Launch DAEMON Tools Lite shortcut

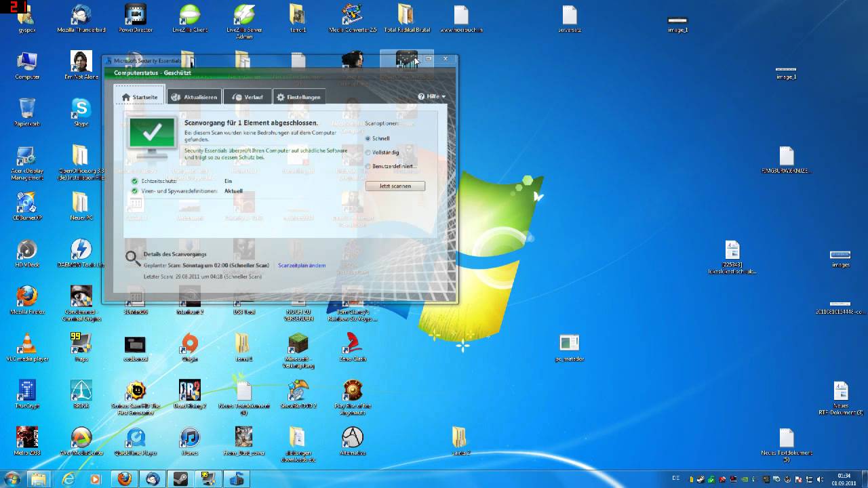[x=81, y=253]
